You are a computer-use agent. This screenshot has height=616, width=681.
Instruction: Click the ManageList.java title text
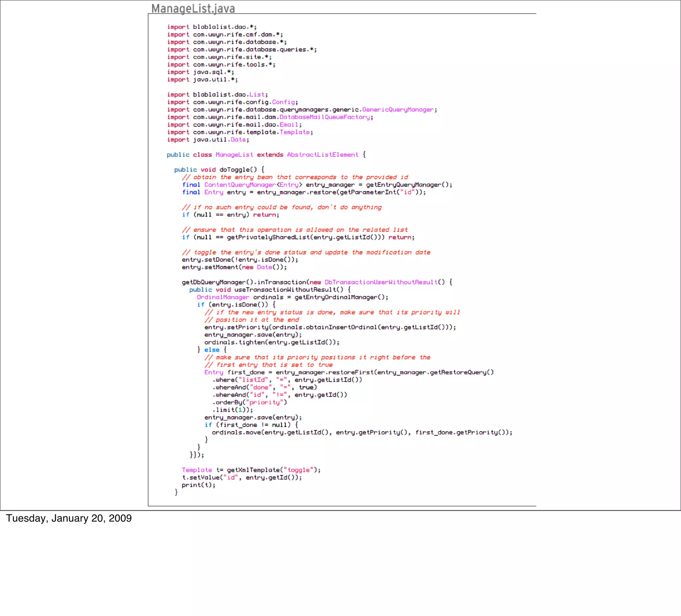193,8
